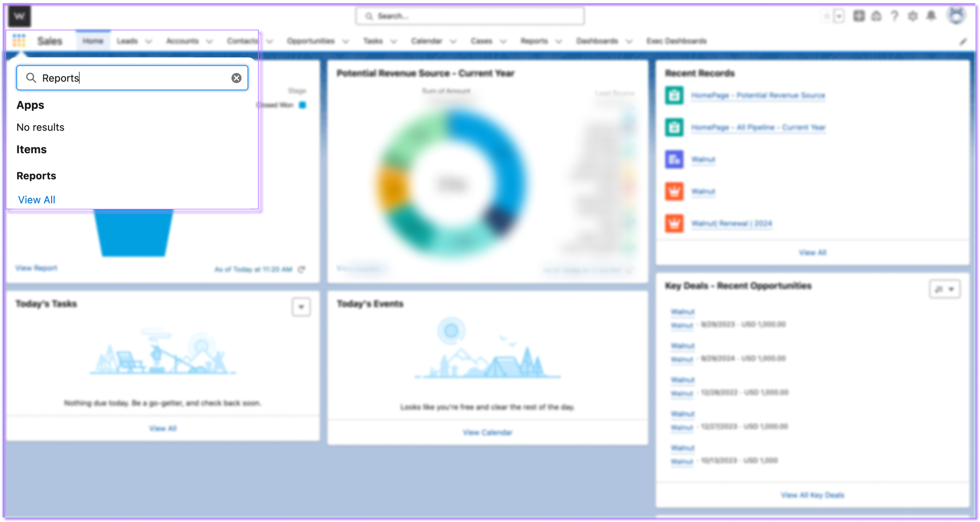Open the Opportunities tab

(x=310, y=41)
